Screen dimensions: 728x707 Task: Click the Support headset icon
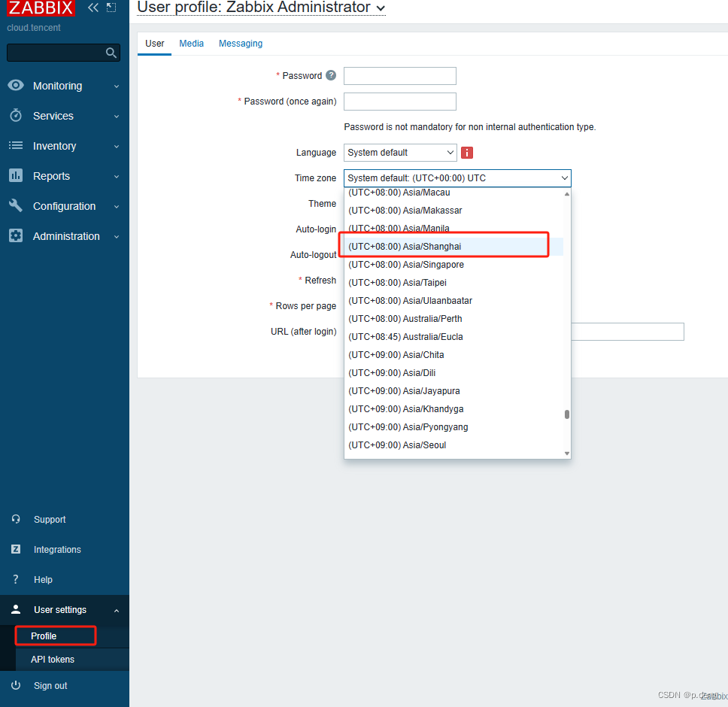click(16, 519)
